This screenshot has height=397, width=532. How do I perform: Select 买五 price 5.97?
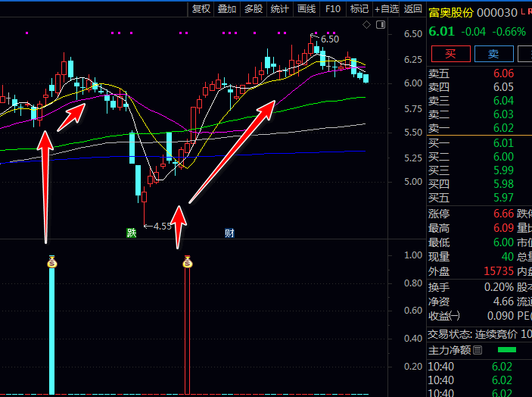[x=503, y=197]
